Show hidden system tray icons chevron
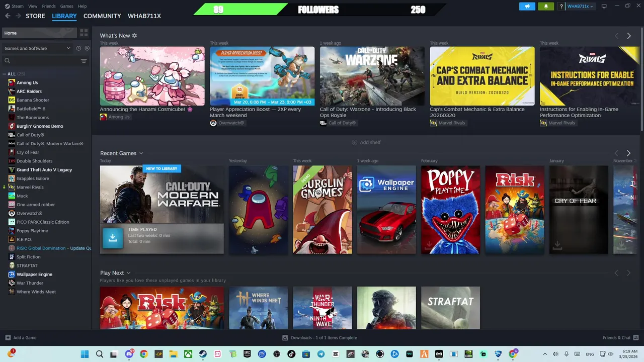Viewport: 644px width, 362px height. tap(544, 354)
